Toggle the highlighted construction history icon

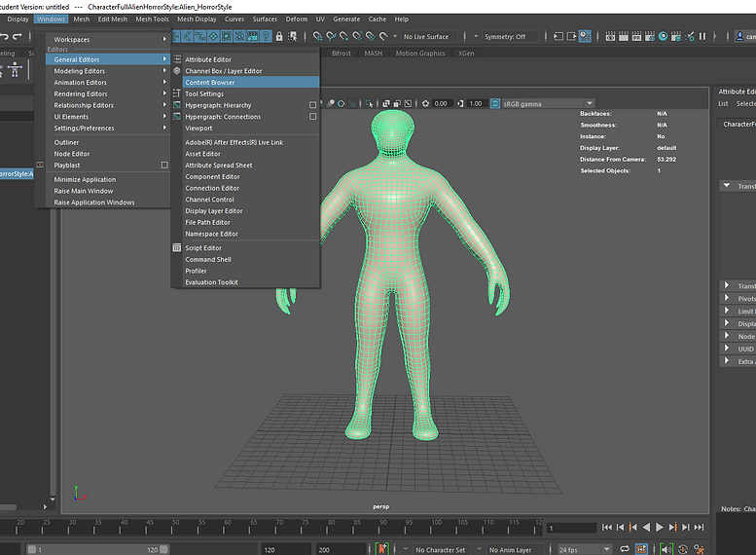(585, 36)
